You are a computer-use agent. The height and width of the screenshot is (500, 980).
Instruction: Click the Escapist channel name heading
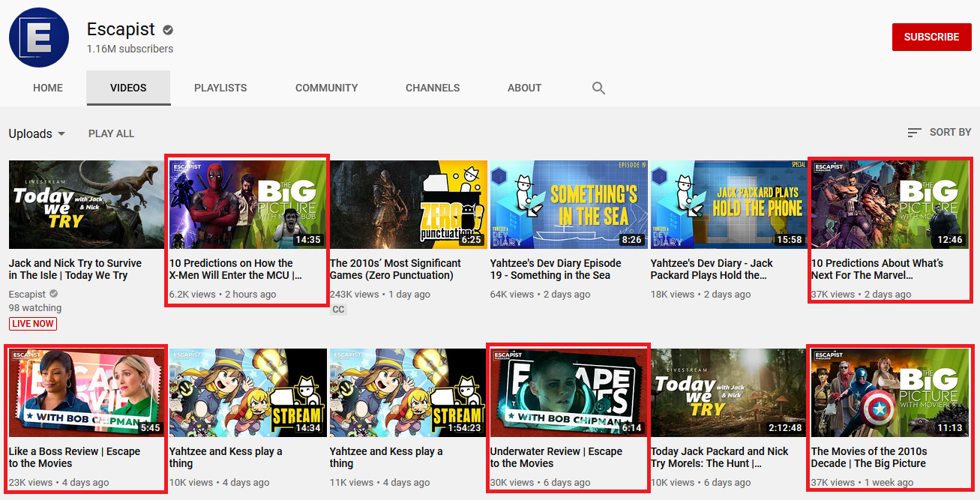click(121, 29)
